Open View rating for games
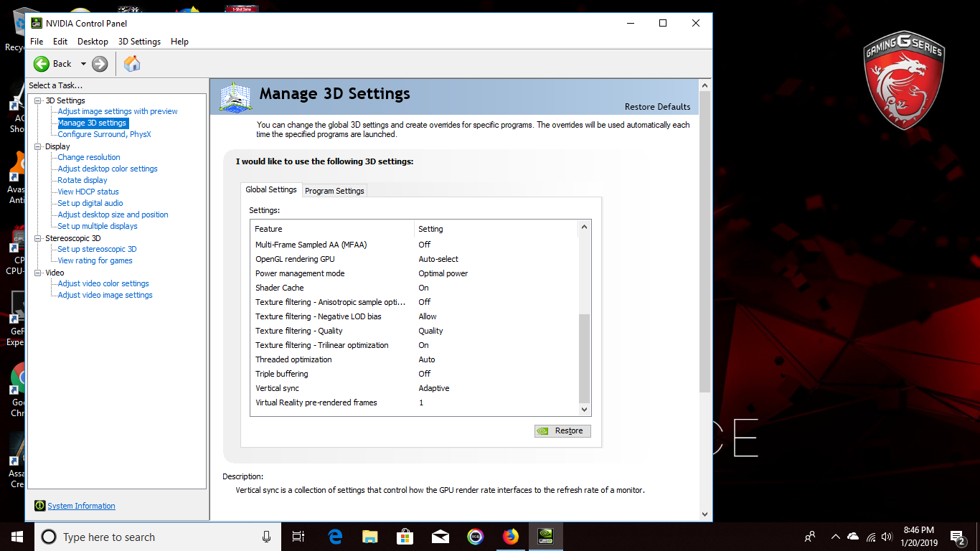Viewport: 980px width, 551px height. [95, 260]
